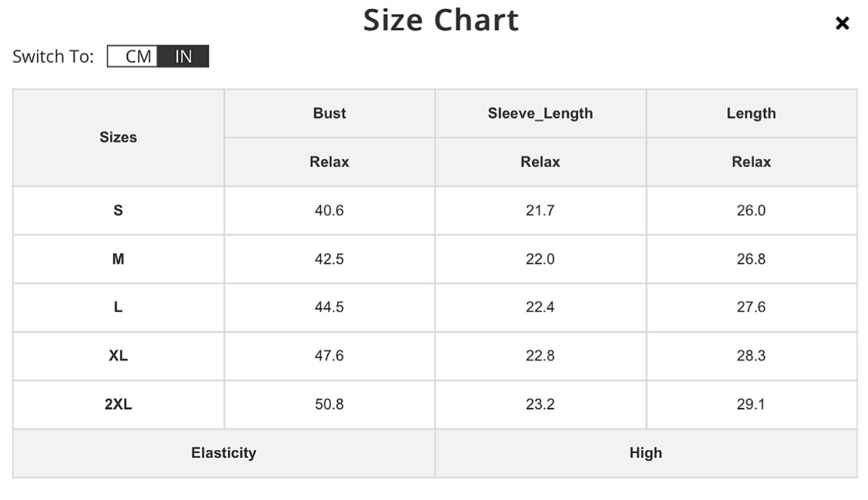Click the Elasticity label cell

tap(224, 453)
